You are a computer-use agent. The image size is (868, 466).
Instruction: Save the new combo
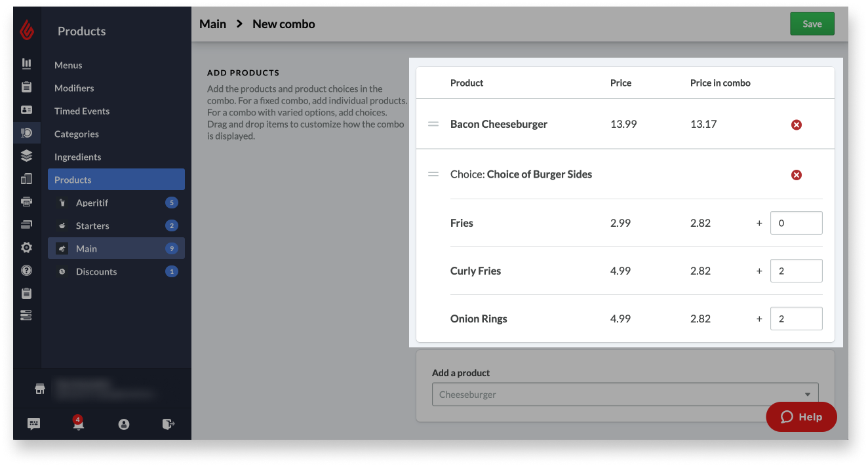812,24
